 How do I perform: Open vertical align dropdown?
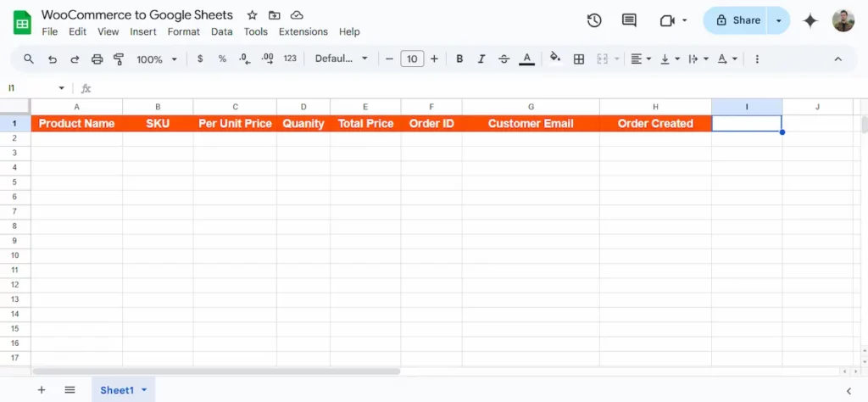point(670,59)
